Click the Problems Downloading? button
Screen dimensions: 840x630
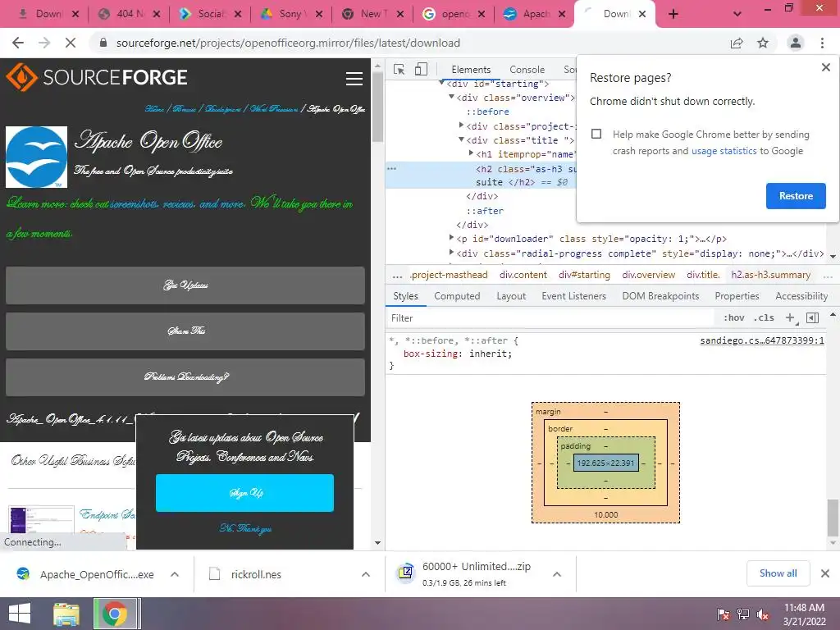(x=185, y=377)
